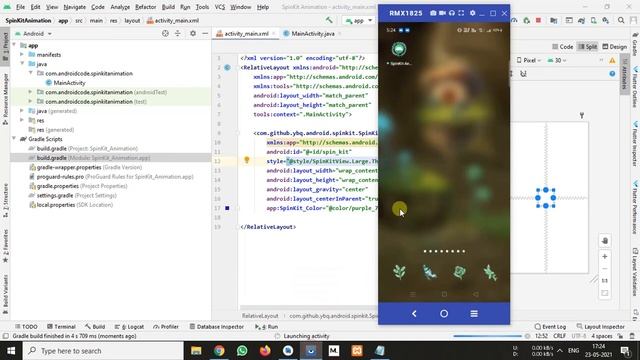Click the video record icon in RMX1825 window
Image resolution: width=640 pixels, height=360 pixels.
pyautogui.click(x=442, y=13)
